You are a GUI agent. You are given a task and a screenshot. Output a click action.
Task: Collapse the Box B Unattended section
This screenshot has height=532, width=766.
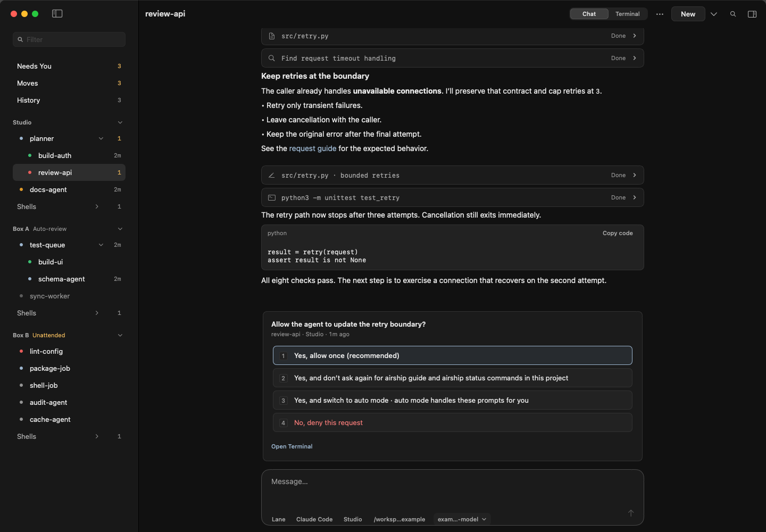coord(120,335)
